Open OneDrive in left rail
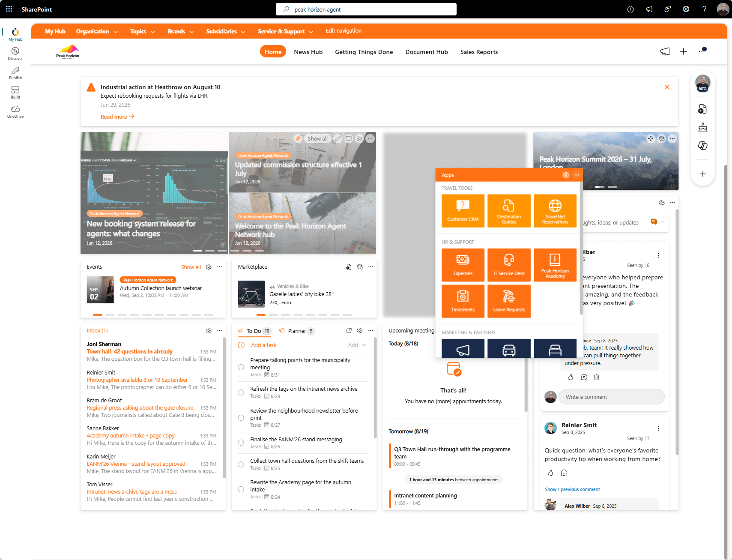This screenshot has height=560, width=732. pyautogui.click(x=15, y=111)
